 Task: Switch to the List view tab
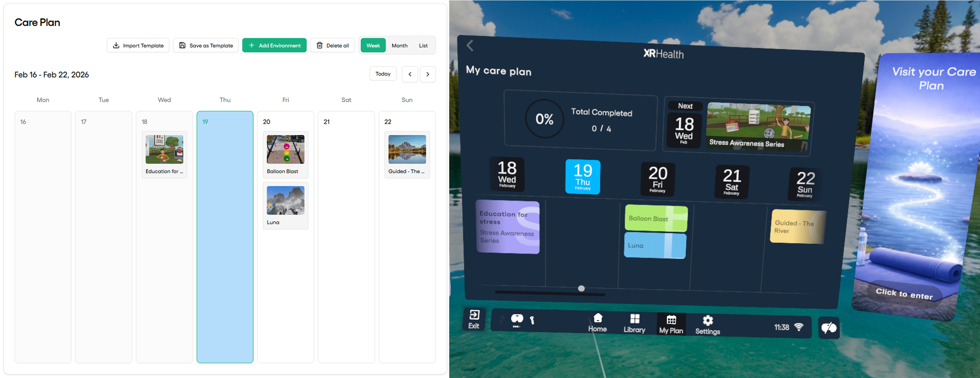(424, 45)
